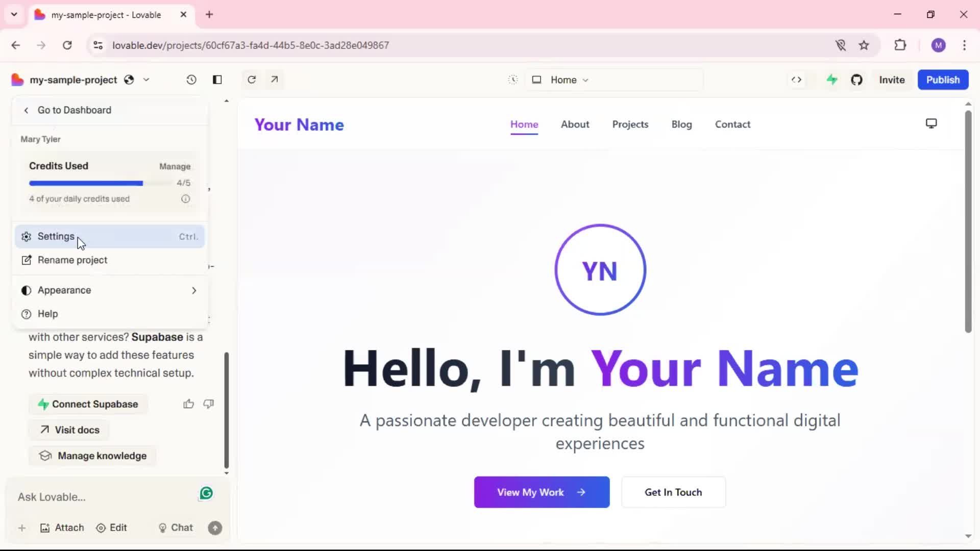Toggle Edit mode in chat toolbar
The width and height of the screenshot is (980, 551).
[111, 528]
